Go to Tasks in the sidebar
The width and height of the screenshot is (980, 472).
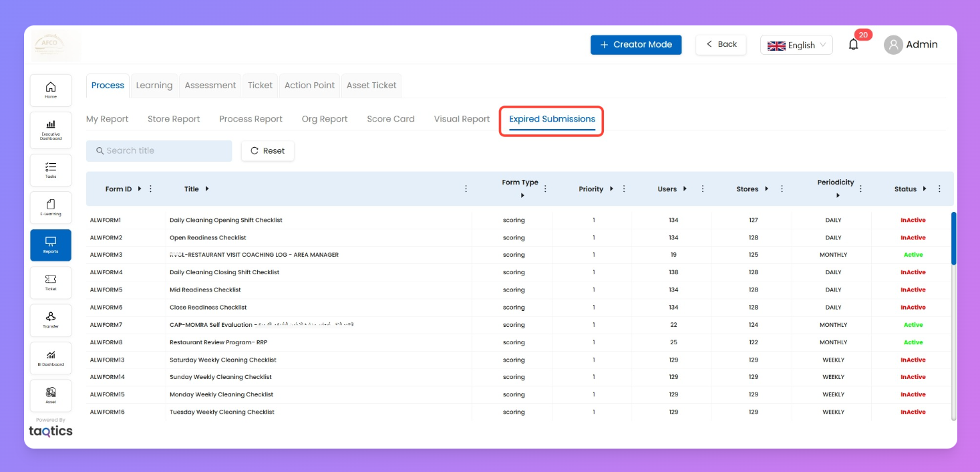[x=51, y=170]
